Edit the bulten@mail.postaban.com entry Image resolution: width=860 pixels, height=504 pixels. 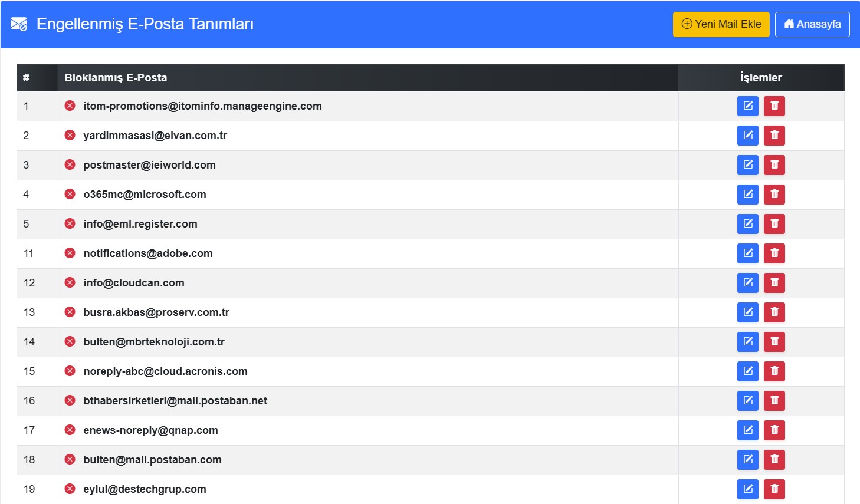tap(747, 460)
